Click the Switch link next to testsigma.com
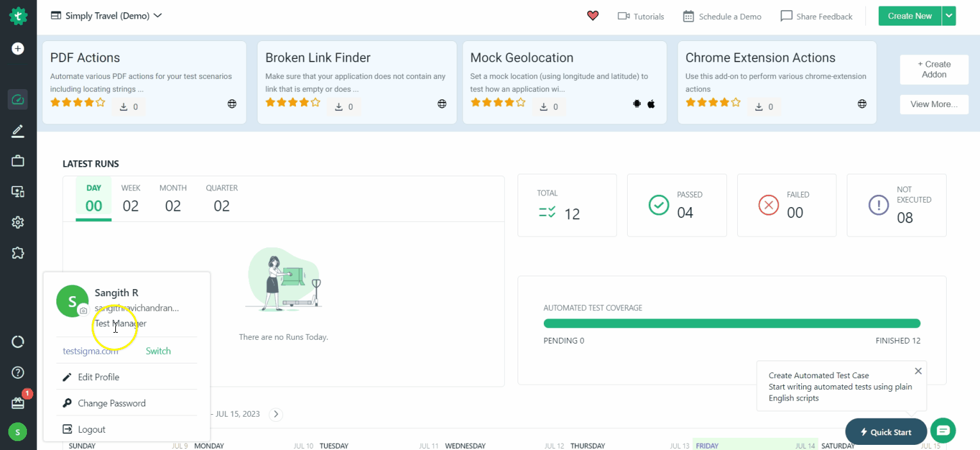 (x=158, y=351)
